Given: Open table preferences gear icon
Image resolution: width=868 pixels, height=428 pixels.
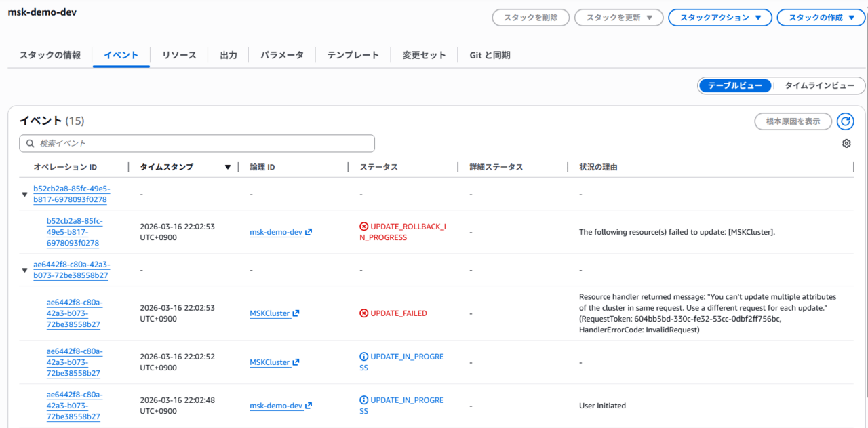Looking at the screenshot, I should [846, 143].
